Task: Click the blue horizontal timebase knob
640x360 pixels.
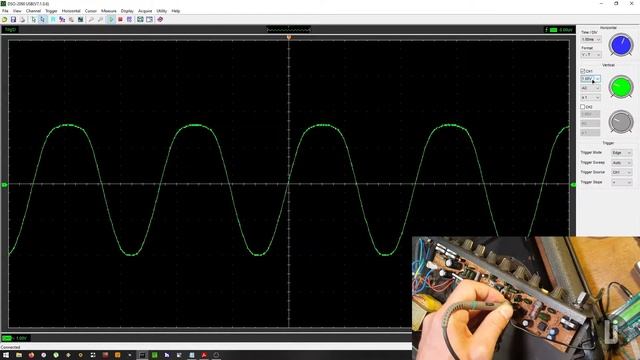Action: (621, 45)
